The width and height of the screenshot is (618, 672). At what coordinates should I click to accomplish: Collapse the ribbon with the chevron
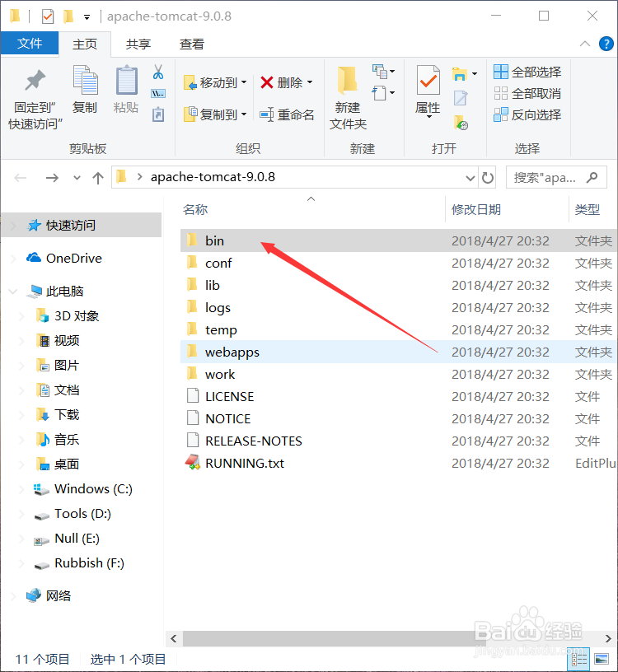[585, 44]
